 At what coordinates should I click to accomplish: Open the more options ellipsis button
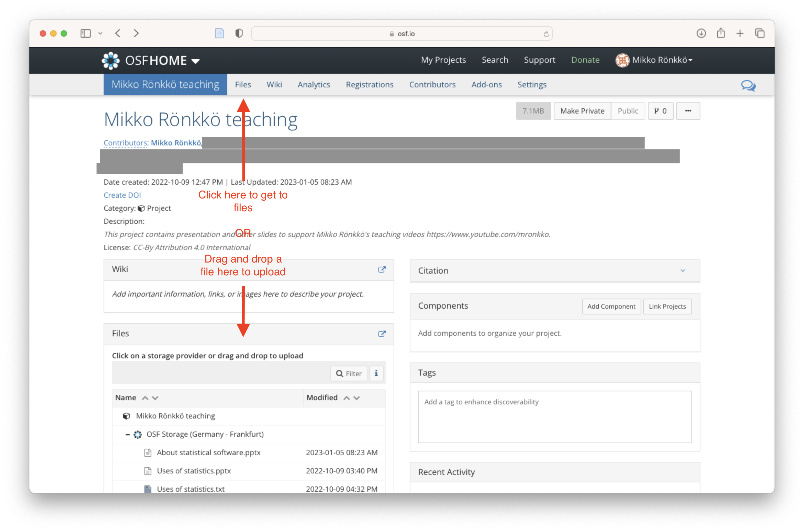[688, 111]
